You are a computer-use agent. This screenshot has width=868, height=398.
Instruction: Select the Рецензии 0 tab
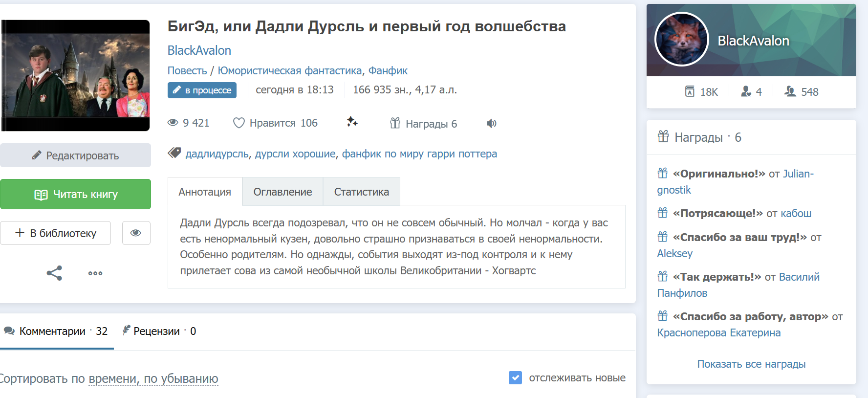(159, 332)
